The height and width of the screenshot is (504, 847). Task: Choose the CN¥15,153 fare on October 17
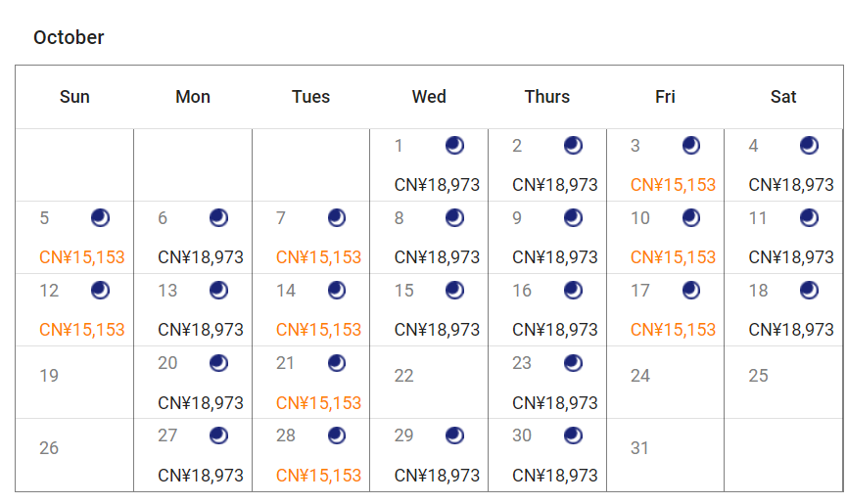(673, 330)
